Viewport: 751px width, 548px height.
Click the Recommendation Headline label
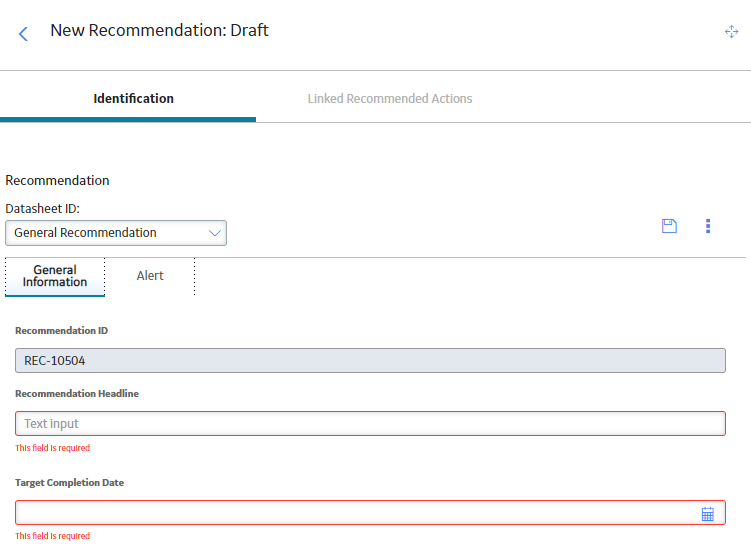[77, 393]
